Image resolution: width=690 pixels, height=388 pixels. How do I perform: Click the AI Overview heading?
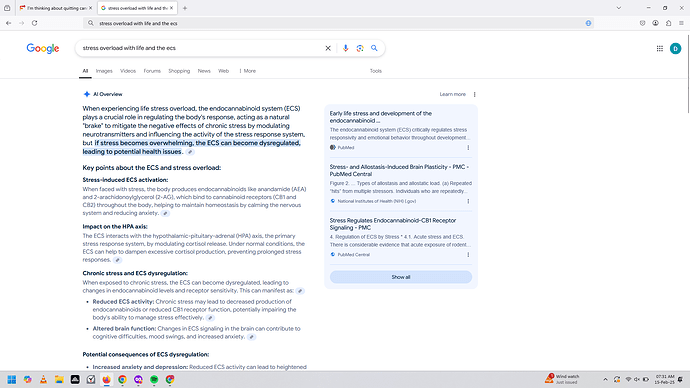tap(107, 94)
